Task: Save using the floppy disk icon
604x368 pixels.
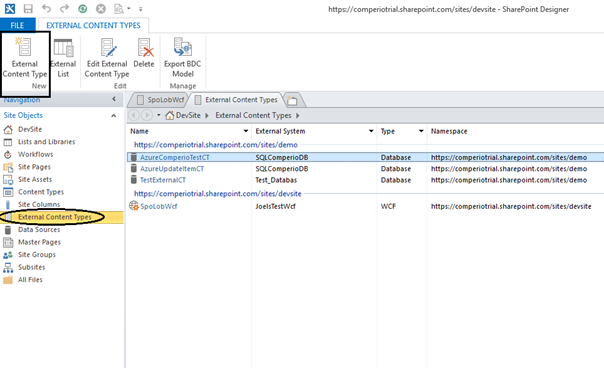Action: pyautogui.click(x=28, y=8)
